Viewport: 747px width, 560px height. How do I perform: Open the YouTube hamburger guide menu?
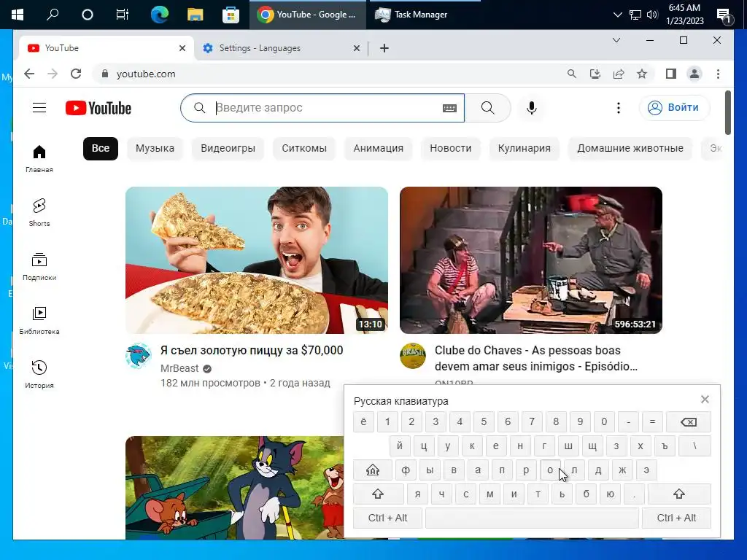(x=39, y=108)
